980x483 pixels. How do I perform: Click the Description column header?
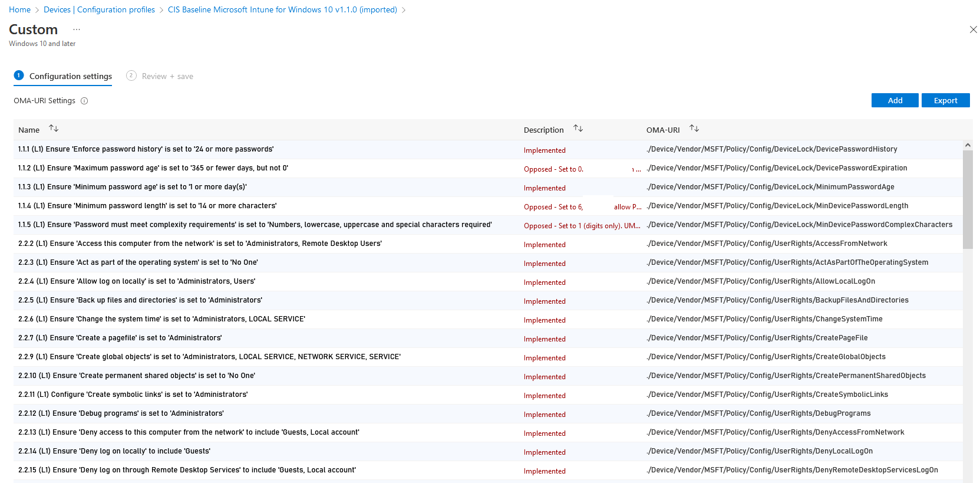tap(543, 130)
